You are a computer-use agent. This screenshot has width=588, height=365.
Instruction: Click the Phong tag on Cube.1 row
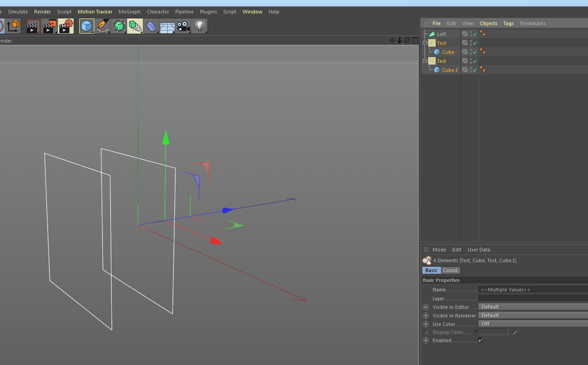tap(483, 70)
